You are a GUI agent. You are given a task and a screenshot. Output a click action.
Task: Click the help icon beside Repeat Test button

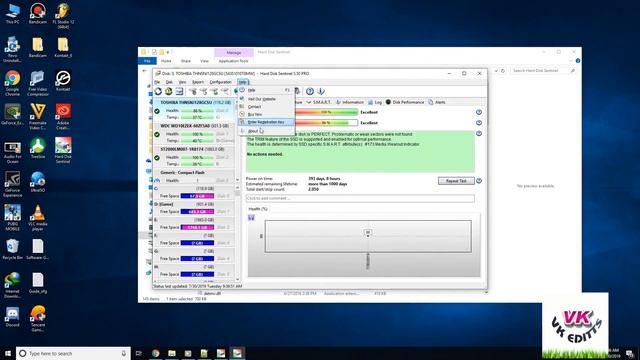pos(479,180)
